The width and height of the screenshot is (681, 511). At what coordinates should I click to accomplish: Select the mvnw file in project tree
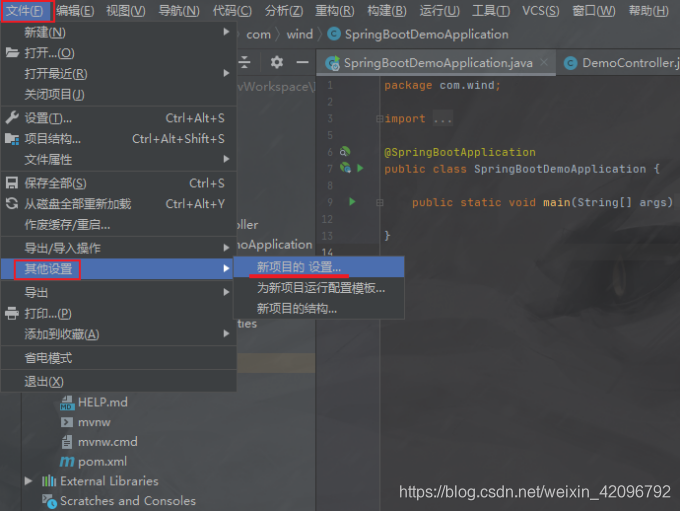pos(86,422)
